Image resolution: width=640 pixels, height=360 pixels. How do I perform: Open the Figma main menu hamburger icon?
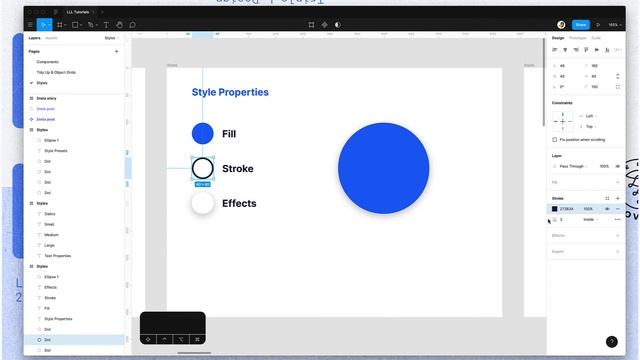[x=30, y=25]
